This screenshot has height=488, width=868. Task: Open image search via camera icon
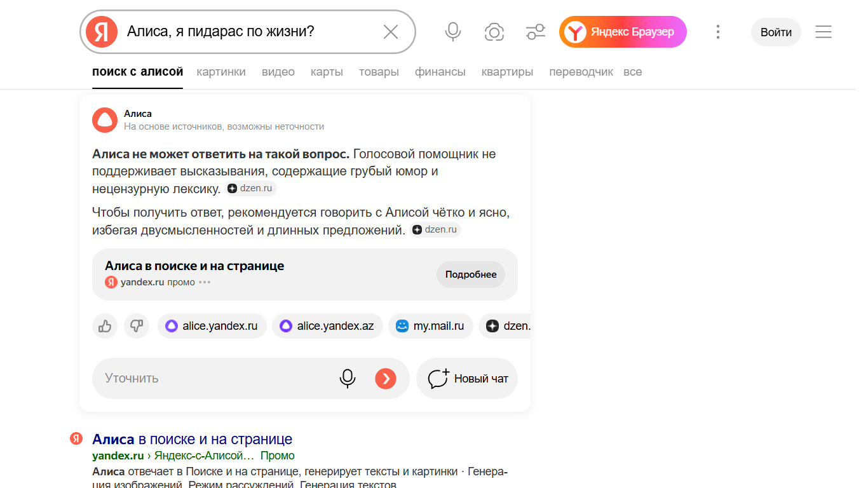point(494,32)
